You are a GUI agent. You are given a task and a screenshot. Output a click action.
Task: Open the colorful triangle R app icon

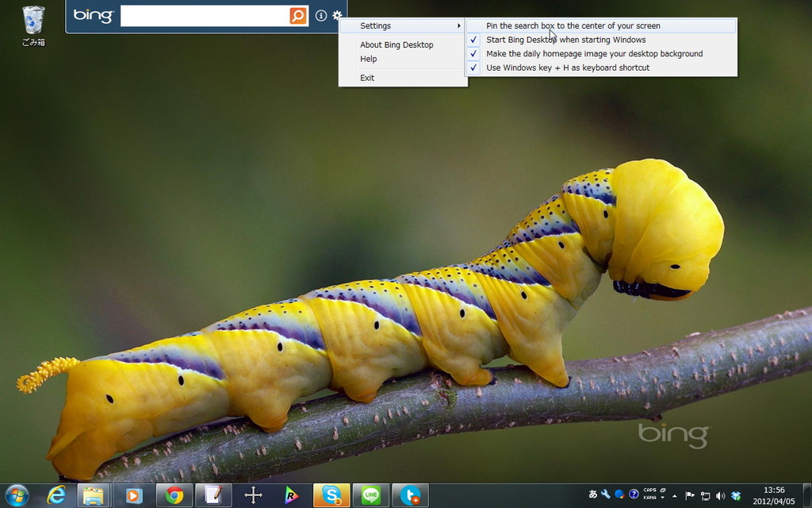(x=292, y=495)
